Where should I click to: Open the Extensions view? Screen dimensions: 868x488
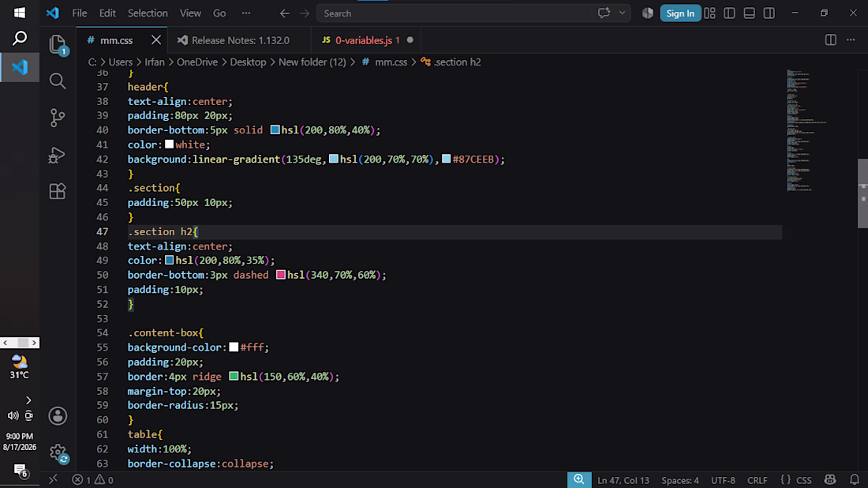click(58, 191)
